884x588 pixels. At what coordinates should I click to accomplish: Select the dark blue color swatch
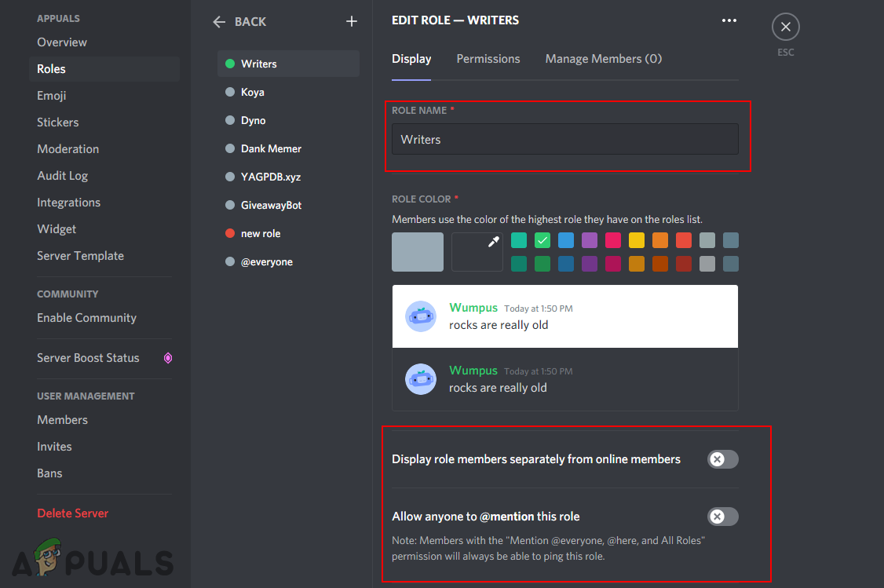(566, 263)
